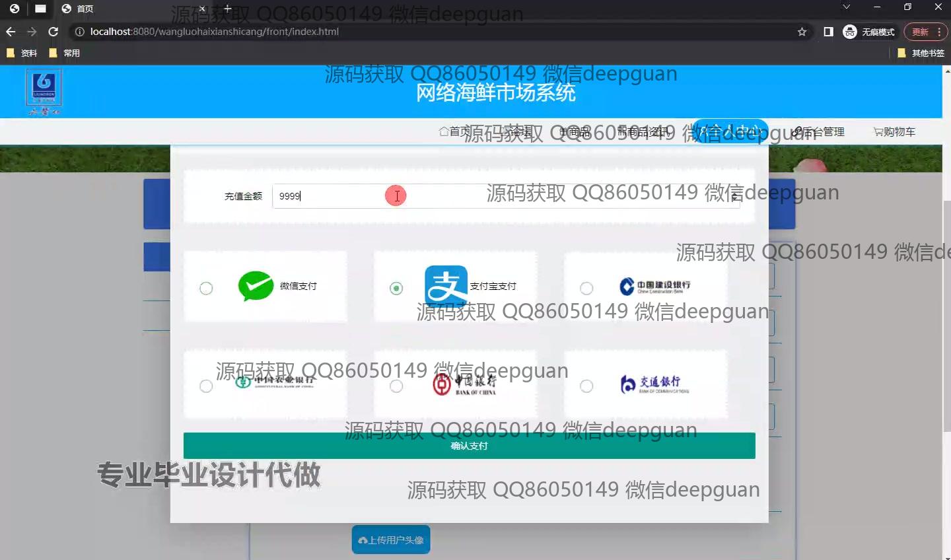The height and width of the screenshot is (560, 951).
Task: Open a new tab with plus button
Action: (x=227, y=9)
